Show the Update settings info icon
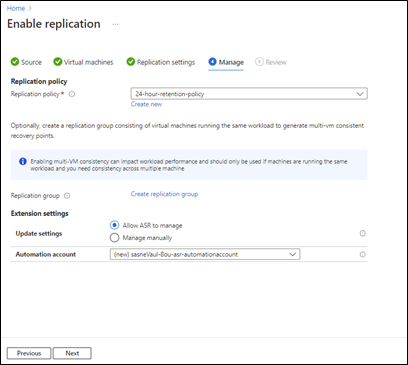This screenshot has width=408, height=365. point(363,233)
